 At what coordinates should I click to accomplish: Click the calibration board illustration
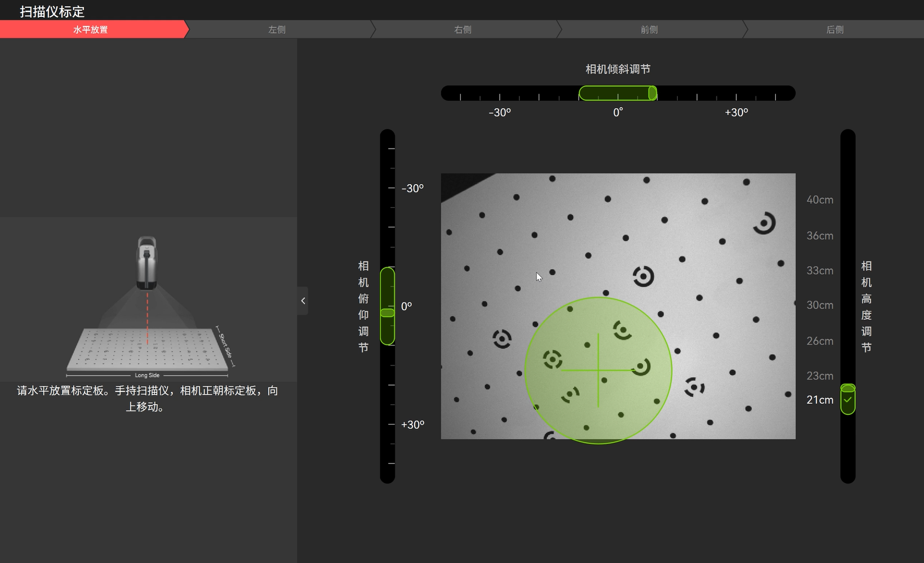point(148,348)
